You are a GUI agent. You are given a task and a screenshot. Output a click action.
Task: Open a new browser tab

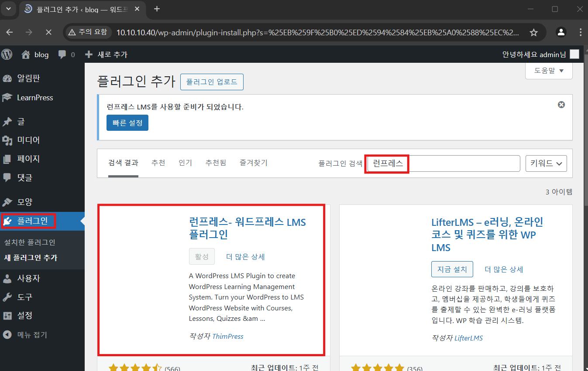point(157,9)
